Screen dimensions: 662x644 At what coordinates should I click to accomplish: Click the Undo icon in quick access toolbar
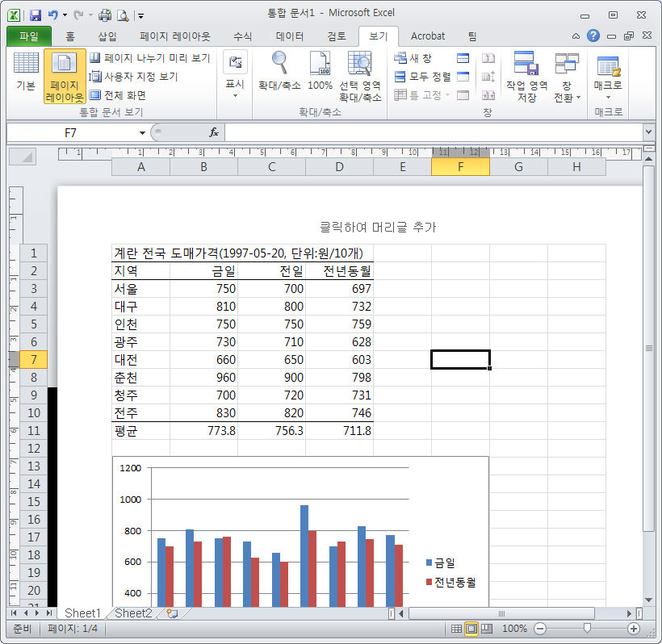[52, 15]
